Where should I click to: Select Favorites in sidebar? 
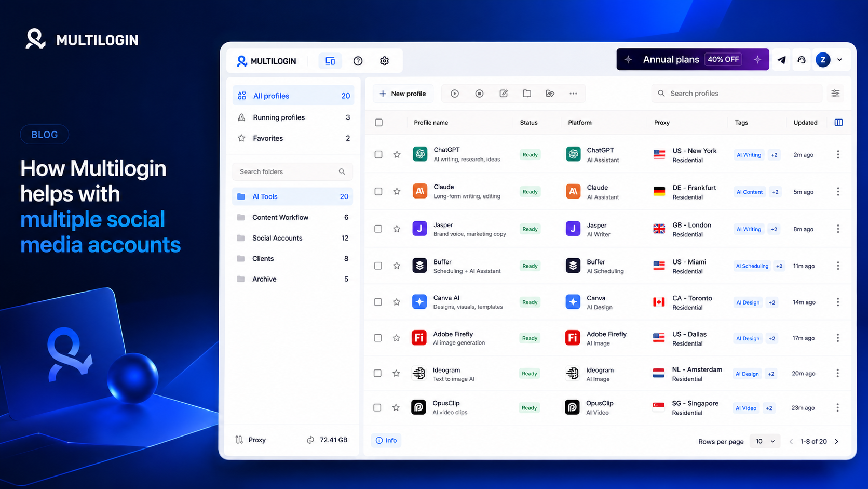pyautogui.click(x=293, y=138)
